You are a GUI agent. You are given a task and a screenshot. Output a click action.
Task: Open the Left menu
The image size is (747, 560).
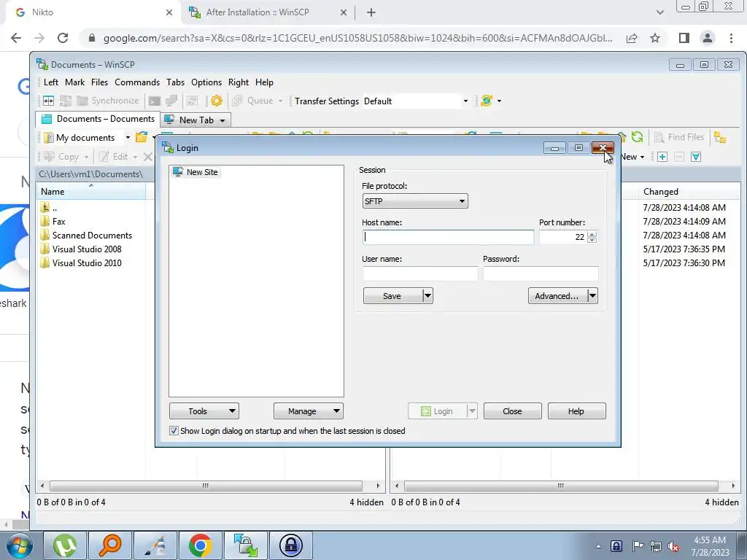pos(51,82)
